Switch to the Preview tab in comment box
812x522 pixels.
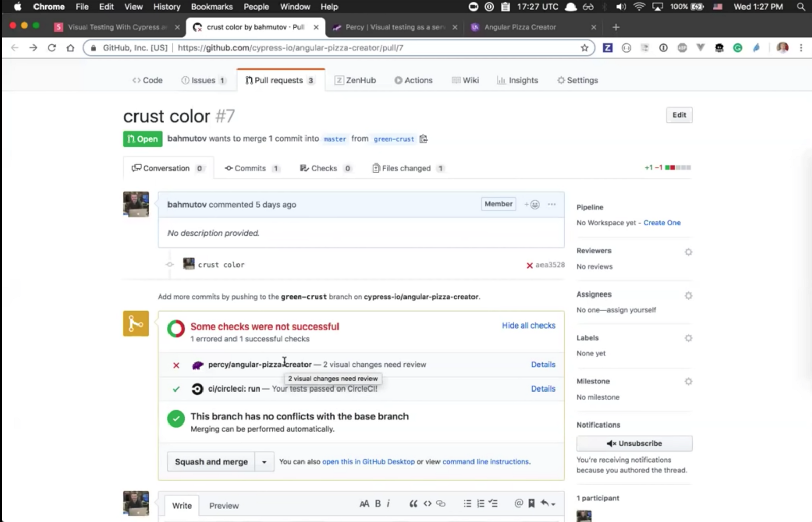click(224, 506)
